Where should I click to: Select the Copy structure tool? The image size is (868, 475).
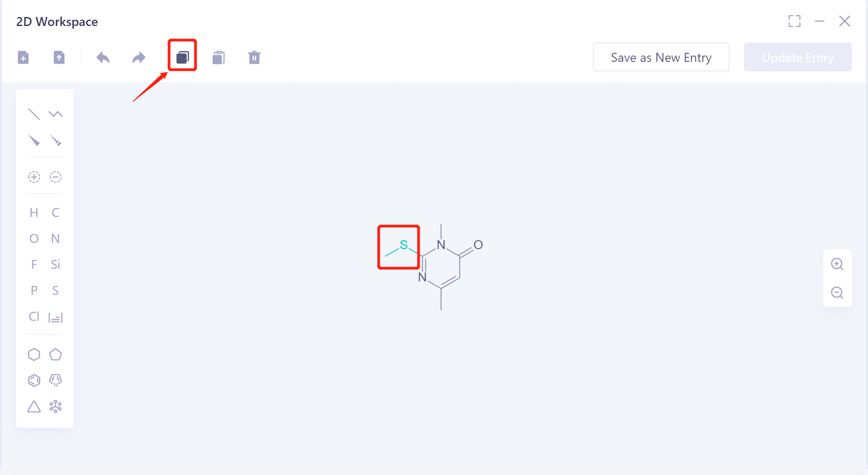[182, 56]
